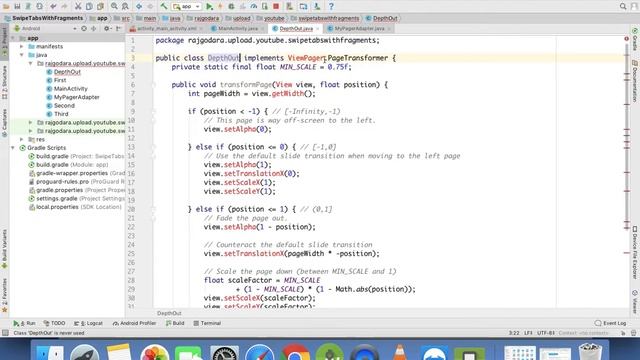Expand the manifests folder

[x=22, y=47]
